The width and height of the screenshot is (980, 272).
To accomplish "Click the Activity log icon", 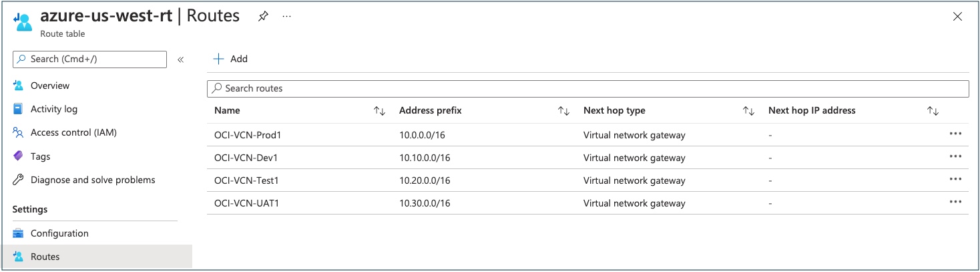I will click(19, 109).
